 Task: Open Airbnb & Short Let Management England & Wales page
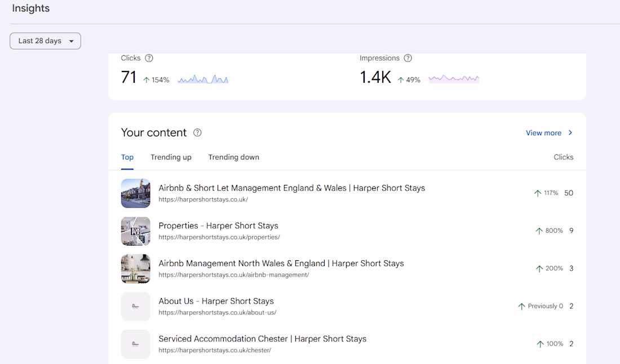(292, 188)
